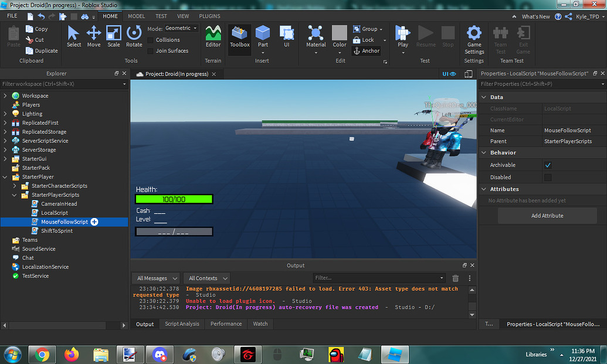
Task: Click the share icon near Kyle_TPD
Action: [568, 16]
